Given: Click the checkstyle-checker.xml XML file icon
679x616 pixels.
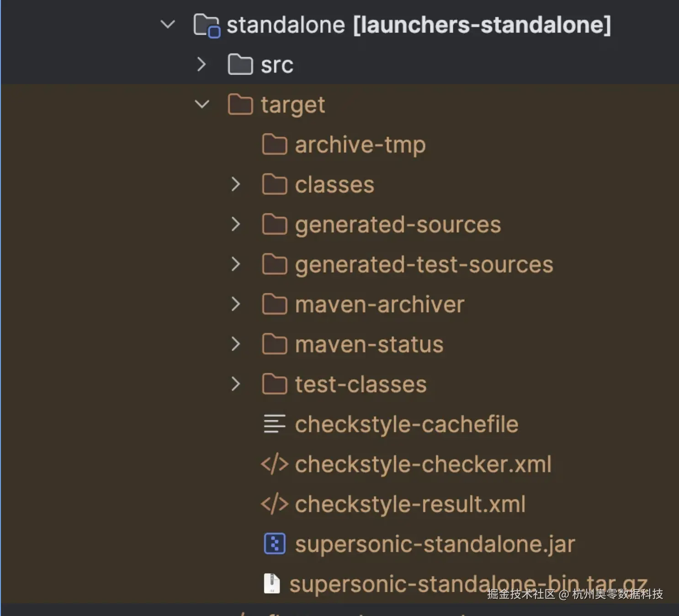Looking at the screenshot, I should click(x=274, y=464).
